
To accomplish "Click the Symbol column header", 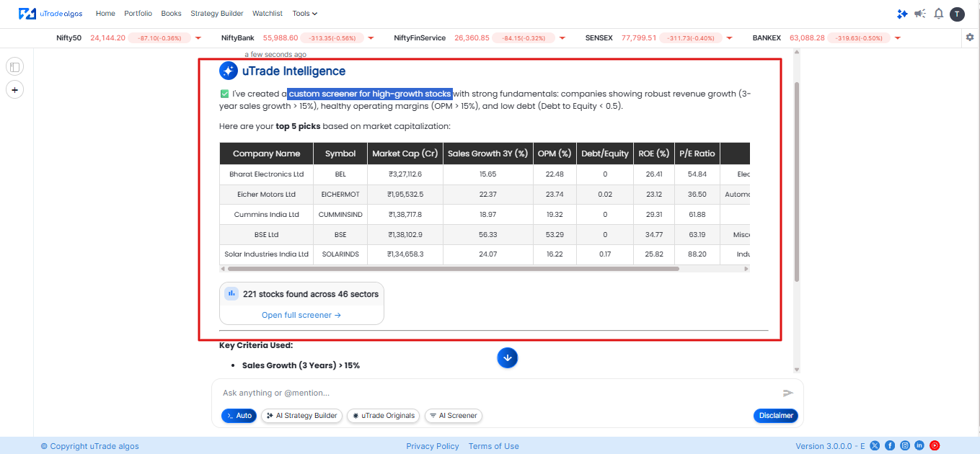I will (x=340, y=153).
